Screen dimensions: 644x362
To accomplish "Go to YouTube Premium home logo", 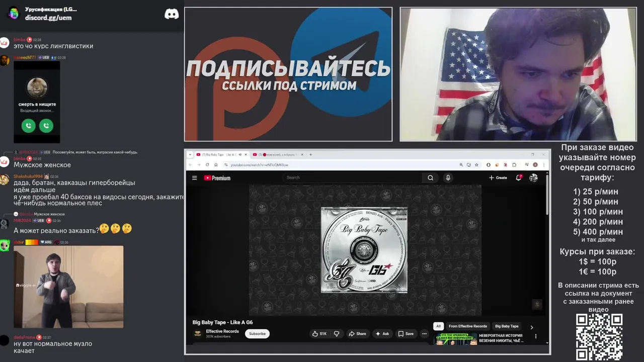I will point(217,177).
